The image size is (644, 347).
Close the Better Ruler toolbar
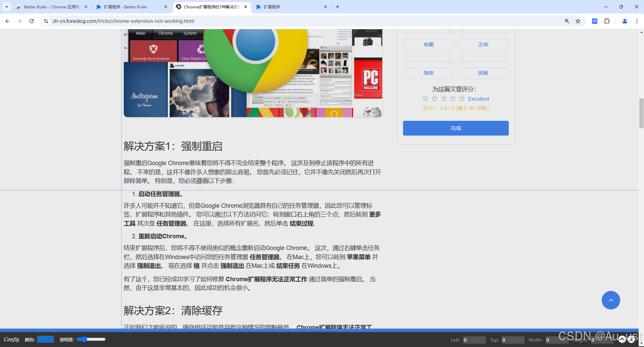pos(631,339)
